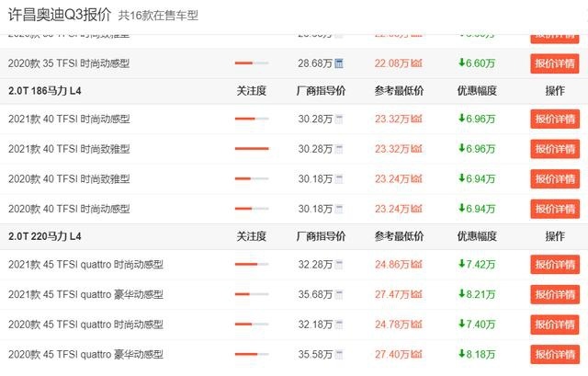Image resolution: width=588 pixels, height=376 pixels.
Task: Open the 2021款 40 TFSI 时尚动感型 model link
Action: pos(69,120)
